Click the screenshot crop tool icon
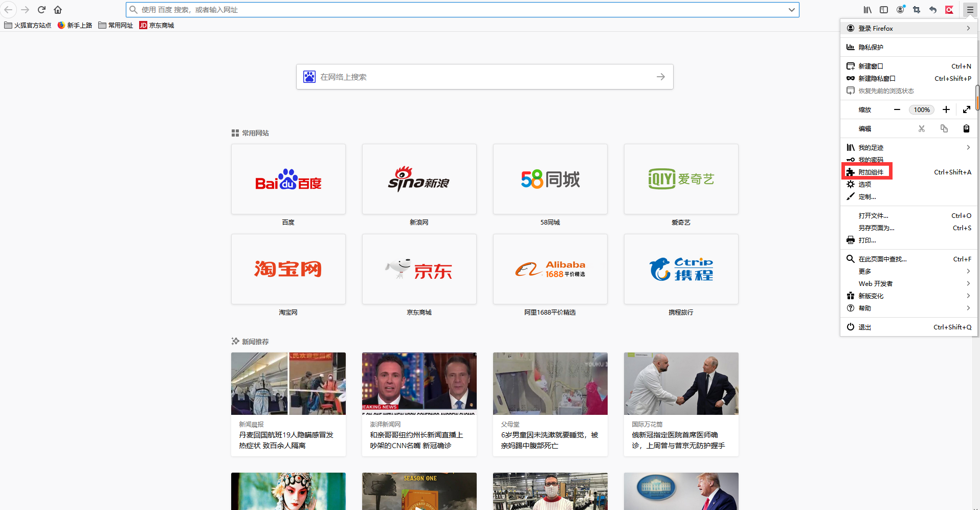Image resolution: width=980 pixels, height=510 pixels. [x=917, y=10]
